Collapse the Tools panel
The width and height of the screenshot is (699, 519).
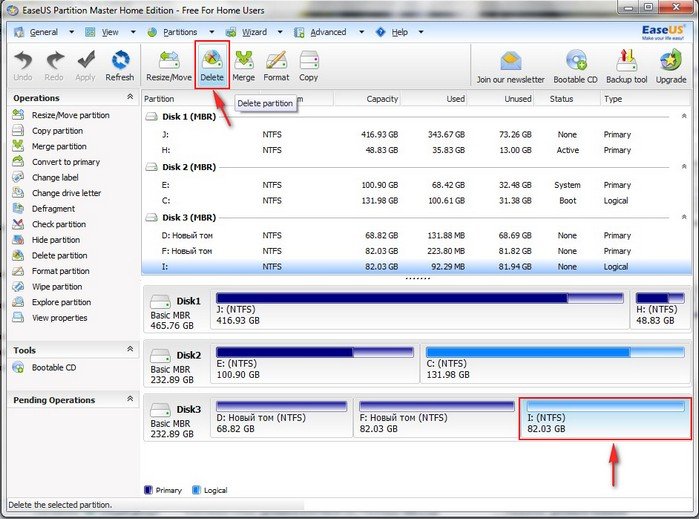click(130, 349)
